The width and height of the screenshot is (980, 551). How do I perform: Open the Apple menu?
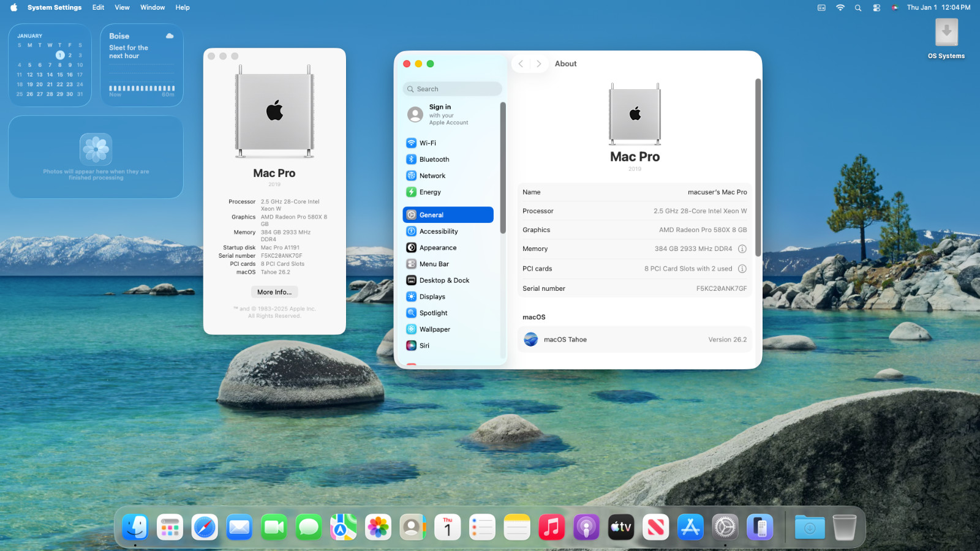click(13, 8)
